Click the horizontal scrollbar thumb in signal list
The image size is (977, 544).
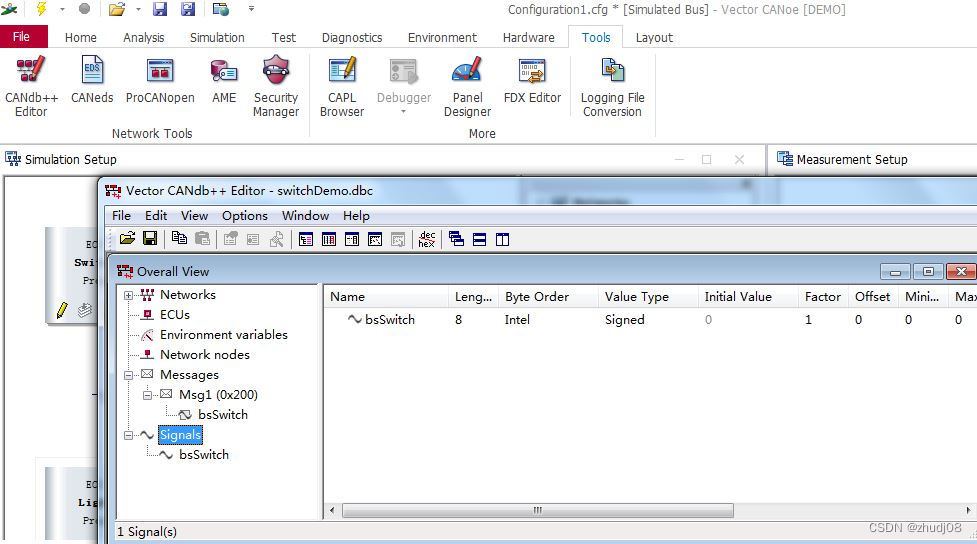[x=538, y=510]
